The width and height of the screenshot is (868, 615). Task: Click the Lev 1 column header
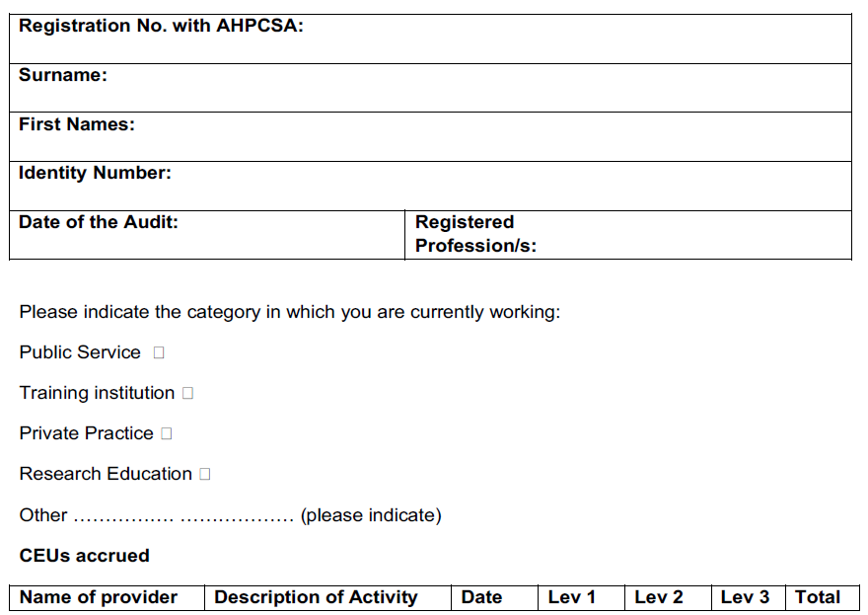581,598
